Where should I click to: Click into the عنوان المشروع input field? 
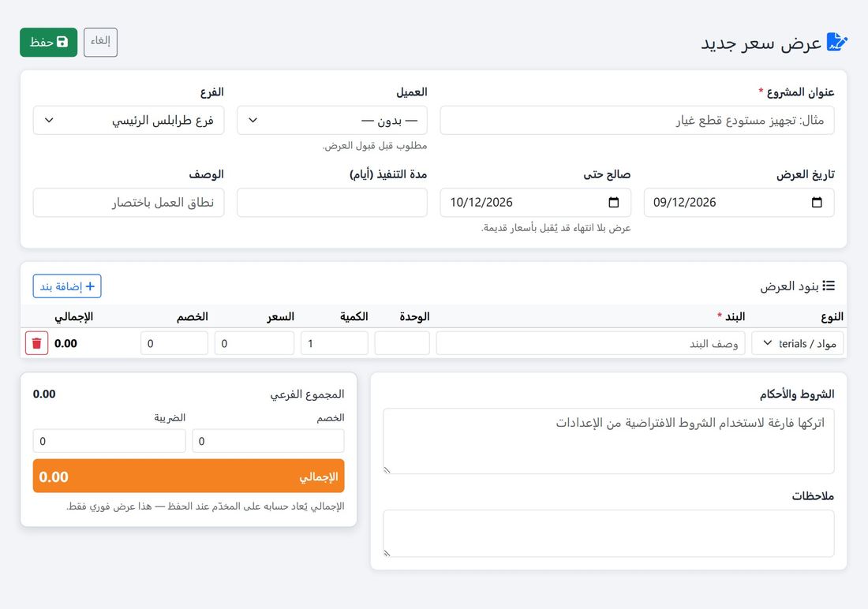pos(637,120)
